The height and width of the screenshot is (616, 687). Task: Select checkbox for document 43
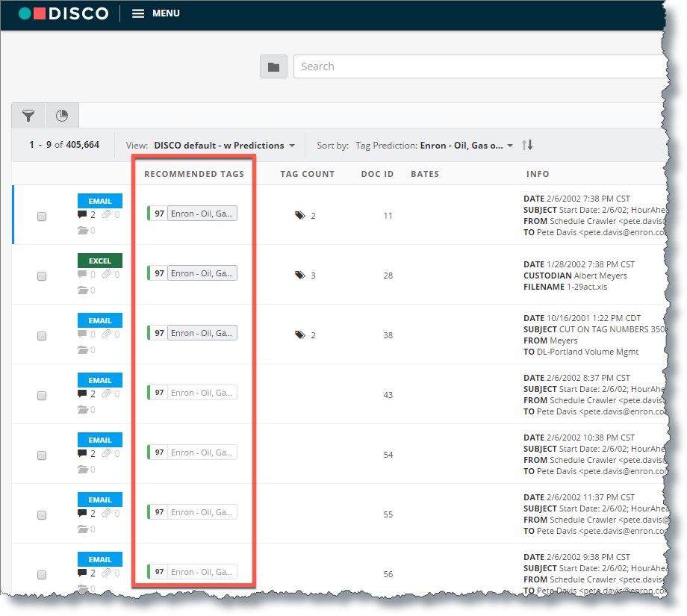[42, 396]
